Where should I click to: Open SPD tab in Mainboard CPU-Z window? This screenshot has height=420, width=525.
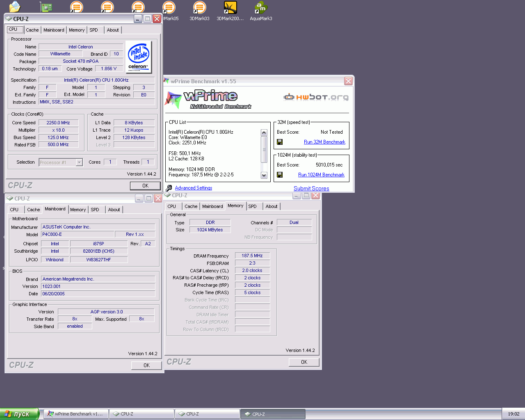(95, 210)
